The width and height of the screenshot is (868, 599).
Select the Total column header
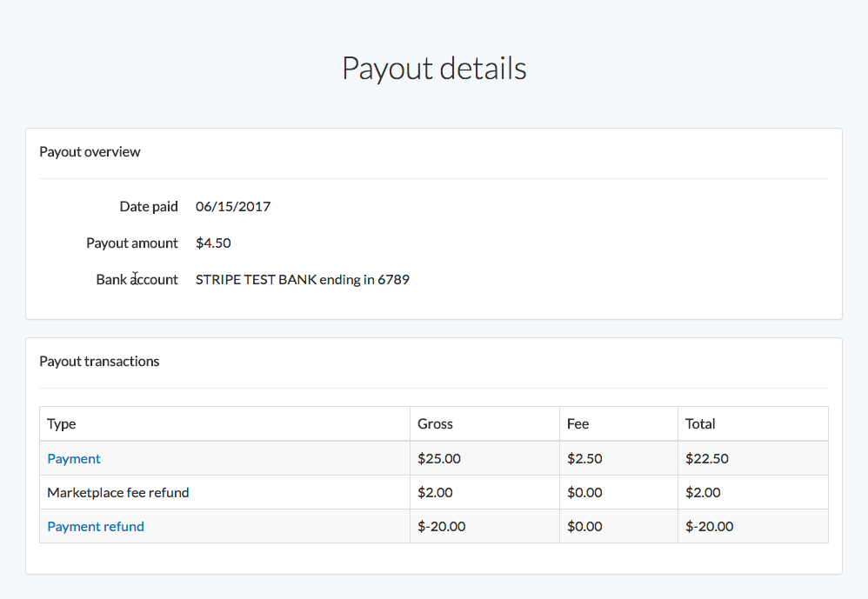699,423
